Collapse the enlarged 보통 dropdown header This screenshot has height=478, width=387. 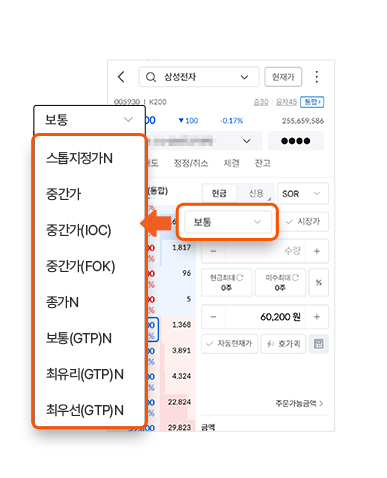tap(89, 120)
